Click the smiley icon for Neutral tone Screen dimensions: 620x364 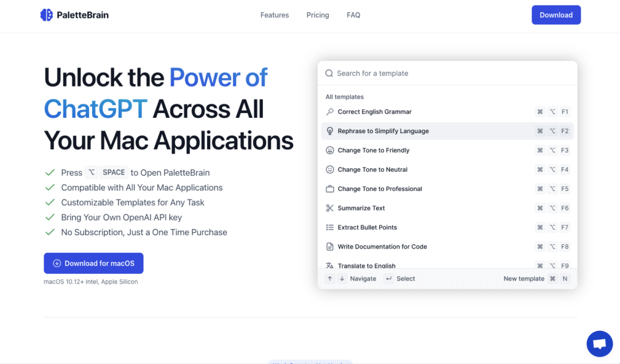(330, 170)
